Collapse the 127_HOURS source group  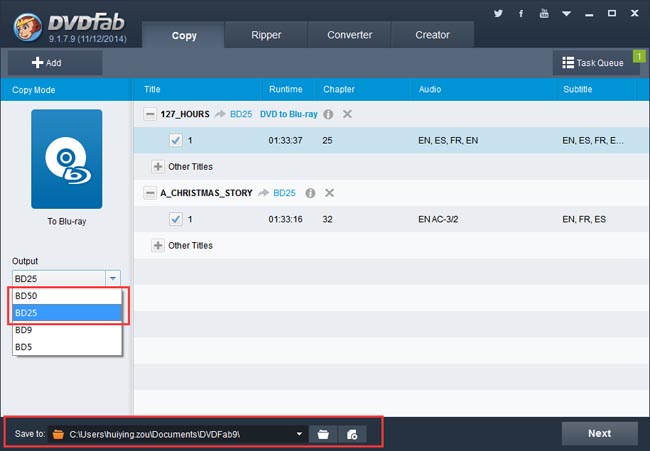150,114
